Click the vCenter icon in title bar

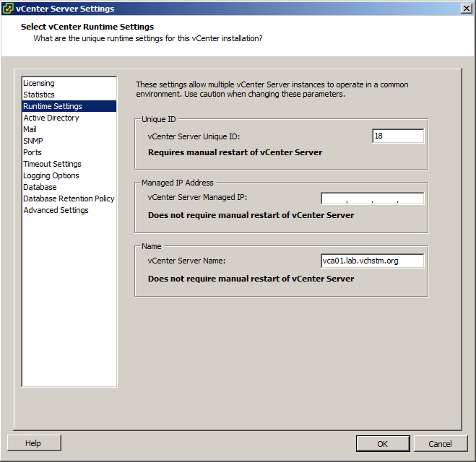(x=8, y=9)
